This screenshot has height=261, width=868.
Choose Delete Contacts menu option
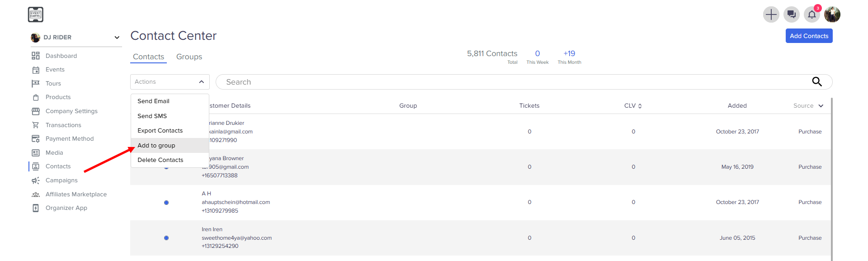170,160
